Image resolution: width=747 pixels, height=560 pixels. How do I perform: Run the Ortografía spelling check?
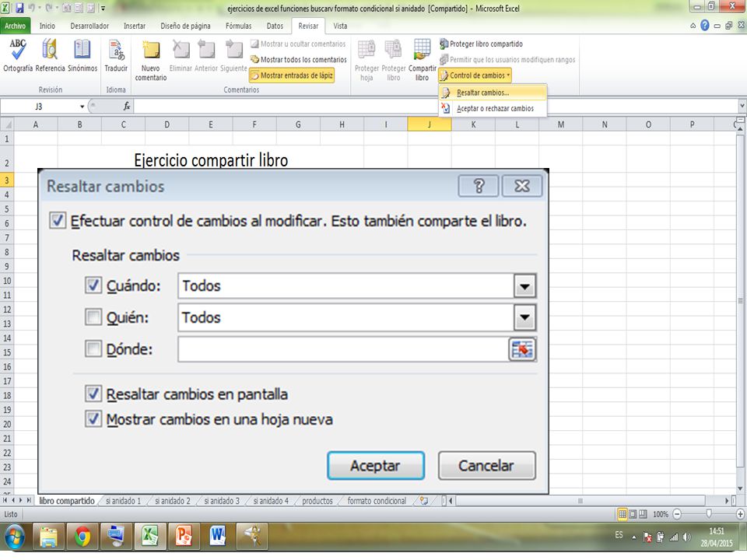[x=18, y=55]
